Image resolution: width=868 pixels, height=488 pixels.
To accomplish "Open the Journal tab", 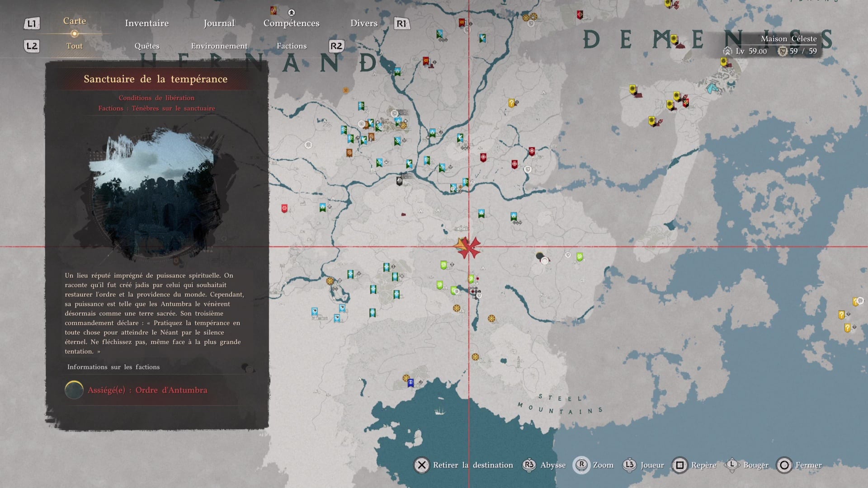I will [x=219, y=23].
